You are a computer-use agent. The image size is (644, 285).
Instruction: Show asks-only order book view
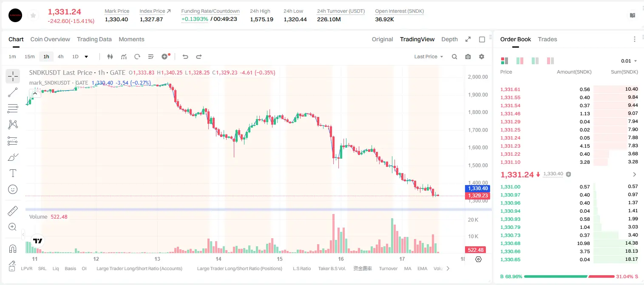tap(550, 61)
